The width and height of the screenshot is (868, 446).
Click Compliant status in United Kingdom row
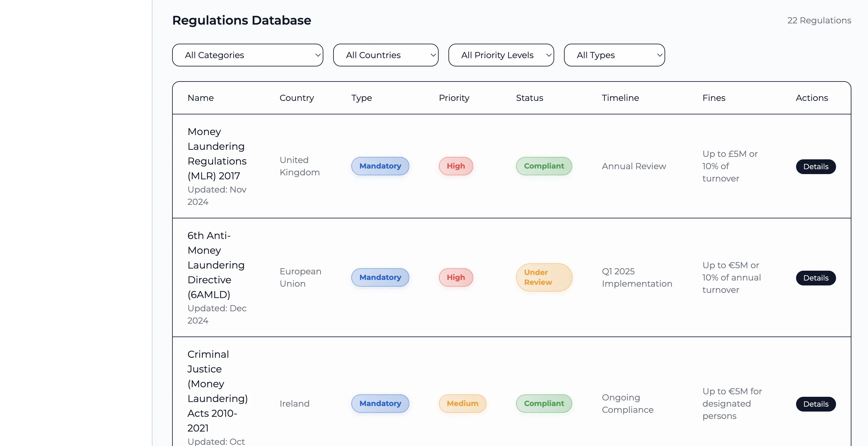[543, 166]
